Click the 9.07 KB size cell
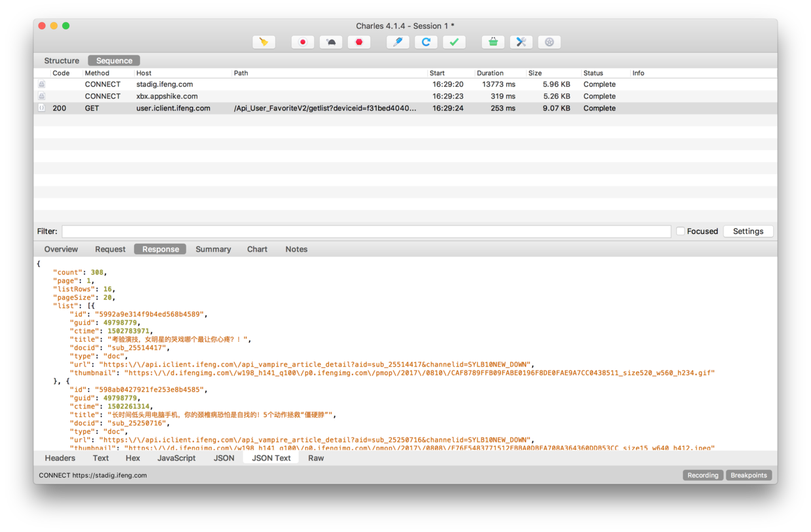 point(557,108)
